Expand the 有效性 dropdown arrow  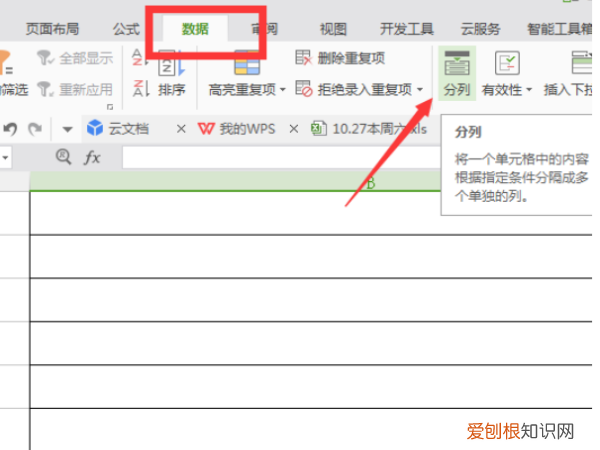click(529, 90)
